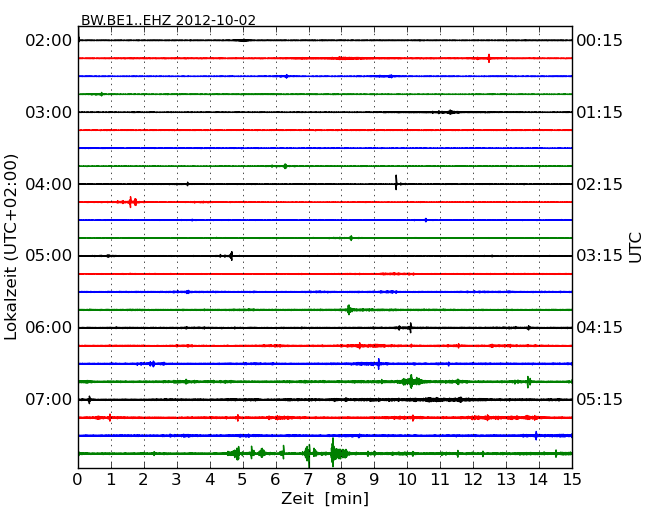Click x-axis tick label 0
This screenshot has width=650, height=520.
coord(78,480)
